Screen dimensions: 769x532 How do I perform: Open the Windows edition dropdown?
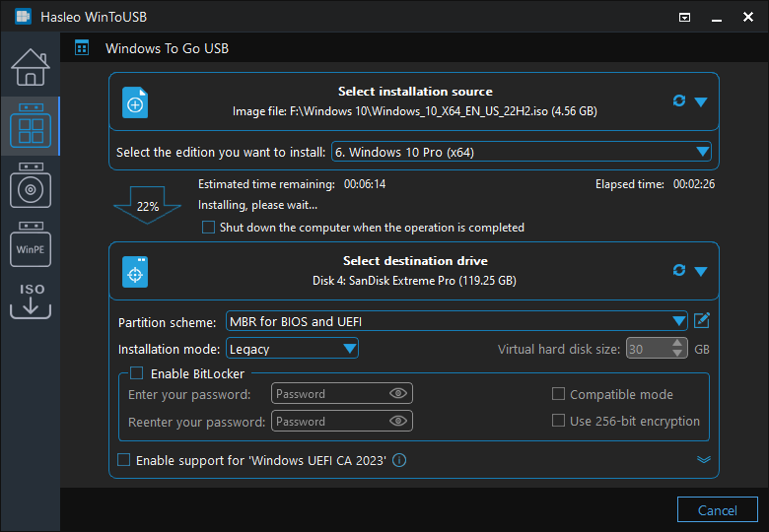point(522,152)
